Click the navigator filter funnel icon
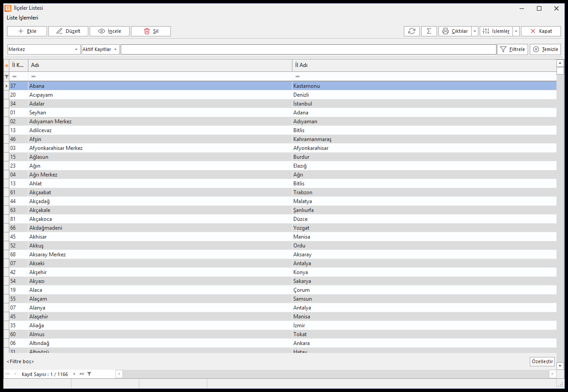The height and width of the screenshot is (392, 568). coord(89,374)
